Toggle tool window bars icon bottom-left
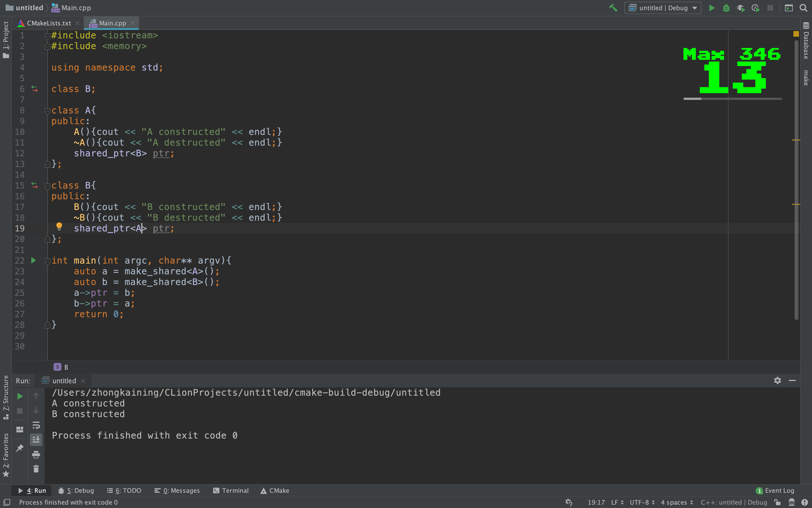812x508 pixels. tap(7, 502)
